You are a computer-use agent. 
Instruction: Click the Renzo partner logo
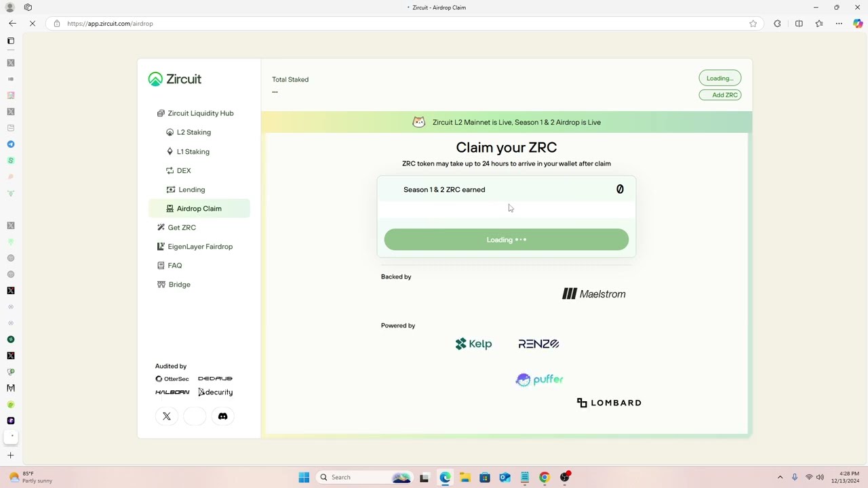pyautogui.click(x=538, y=344)
